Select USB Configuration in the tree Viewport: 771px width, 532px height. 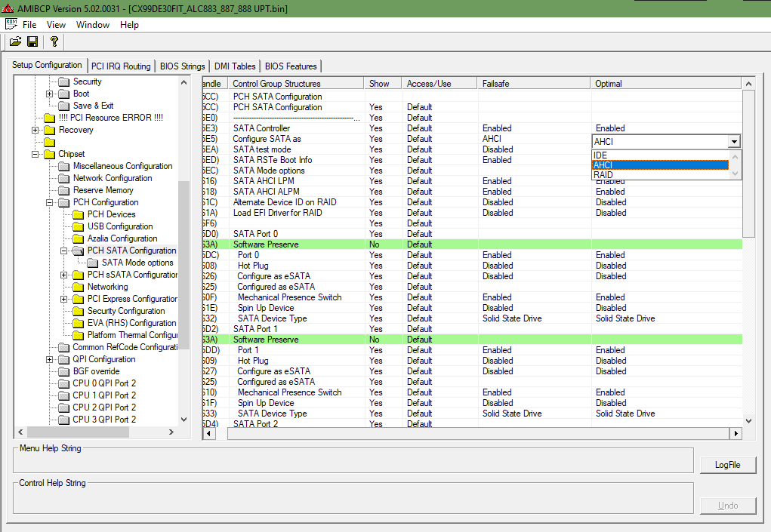pyautogui.click(x=120, y=226)
